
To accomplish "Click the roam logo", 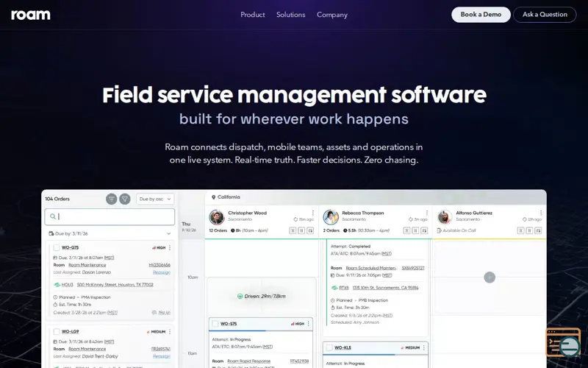I will pos(31,15).
